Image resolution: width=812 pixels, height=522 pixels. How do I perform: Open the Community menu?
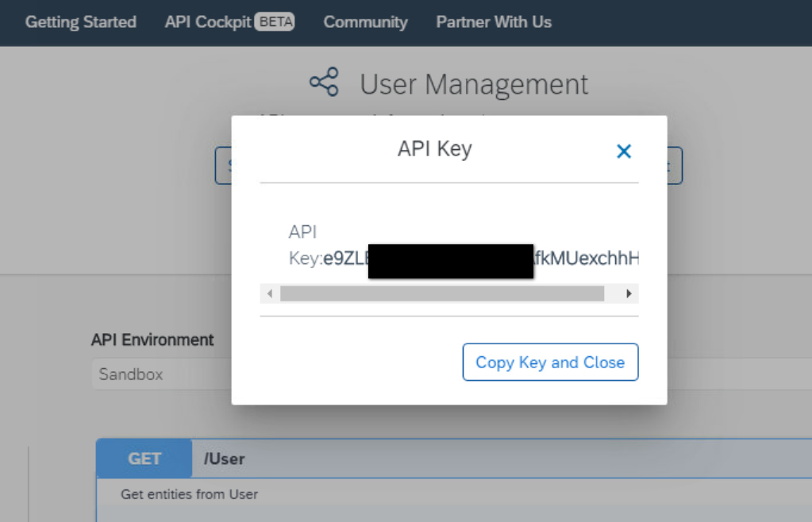(364, 21)
